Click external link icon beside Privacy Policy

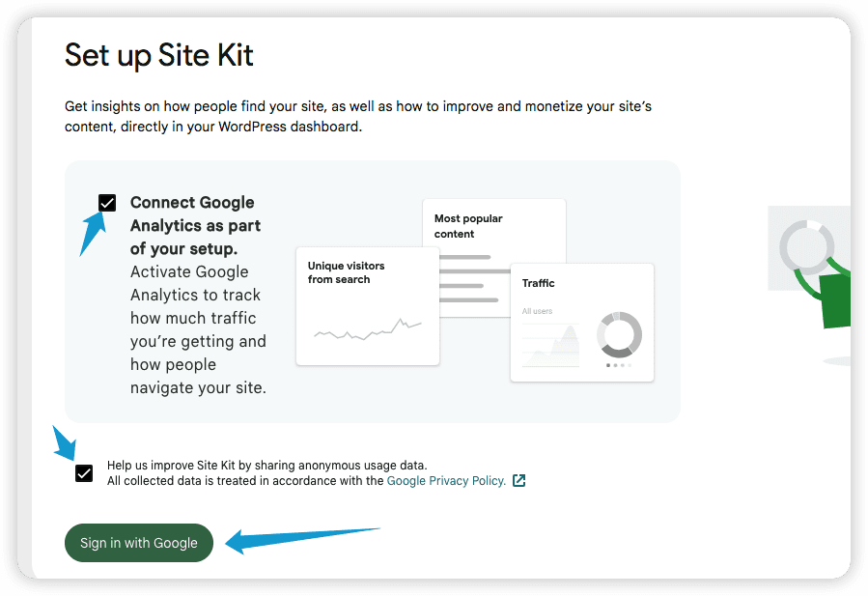click(x=518, y=481)
